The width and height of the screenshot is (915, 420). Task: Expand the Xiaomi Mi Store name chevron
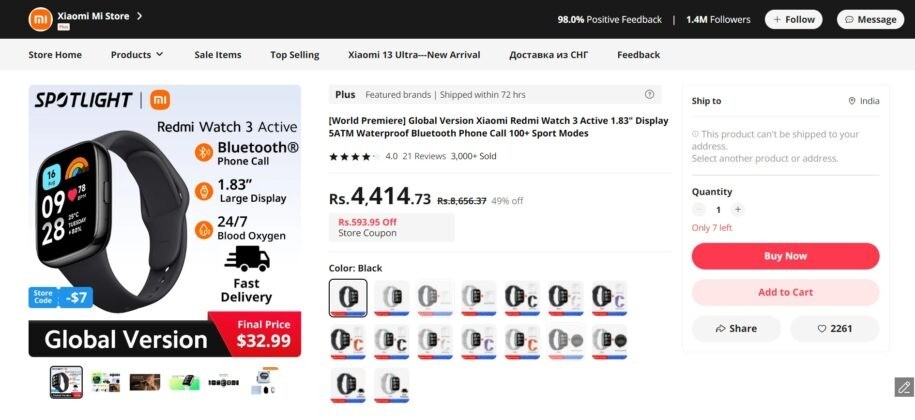pos(139,16)
